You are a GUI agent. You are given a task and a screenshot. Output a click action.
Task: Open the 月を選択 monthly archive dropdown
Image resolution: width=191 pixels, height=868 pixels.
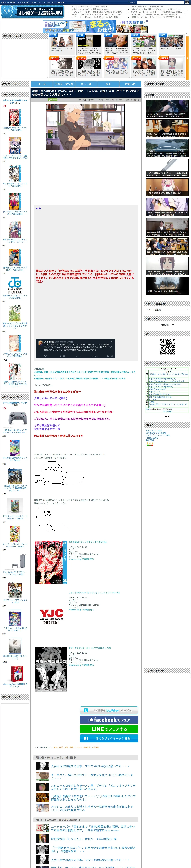(167, 325)
